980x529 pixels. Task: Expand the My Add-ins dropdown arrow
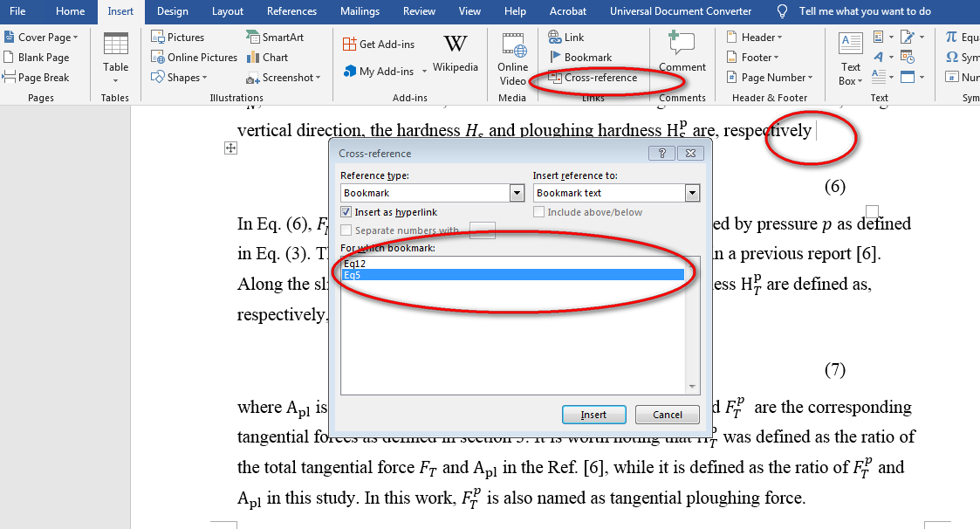pos(424,72)
